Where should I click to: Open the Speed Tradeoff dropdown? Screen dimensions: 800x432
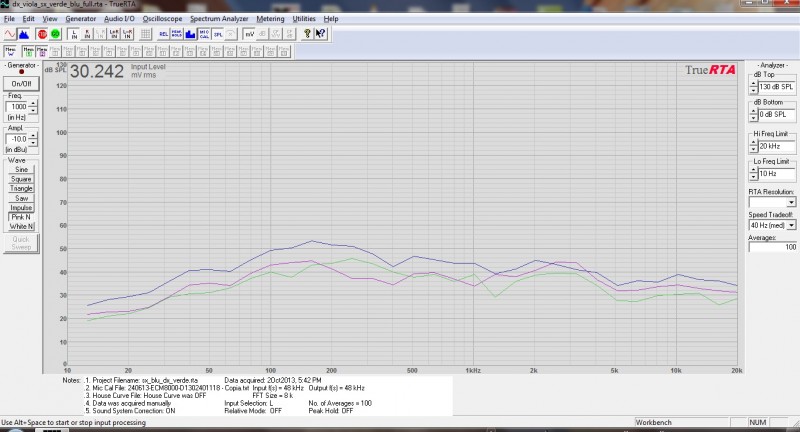(791, 225)
